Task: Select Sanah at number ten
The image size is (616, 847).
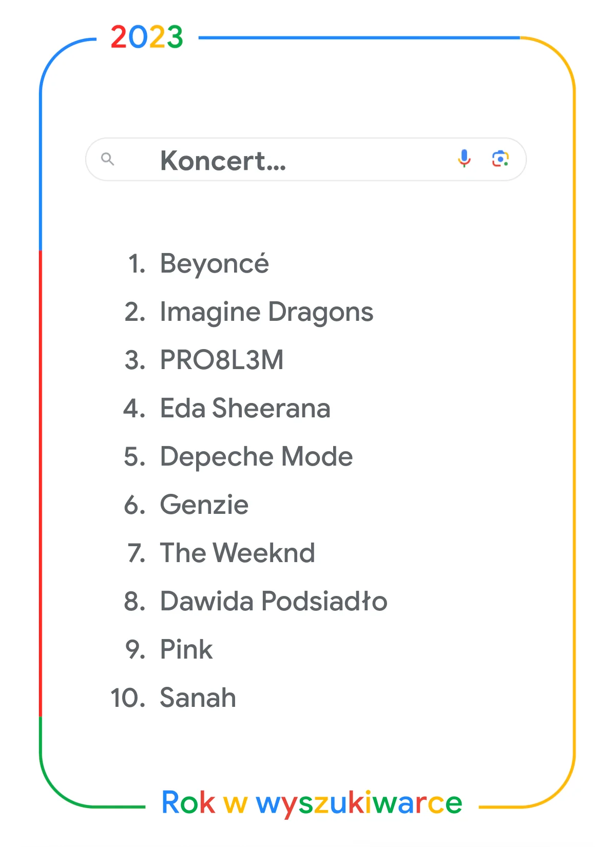Action: pos(198,698)
